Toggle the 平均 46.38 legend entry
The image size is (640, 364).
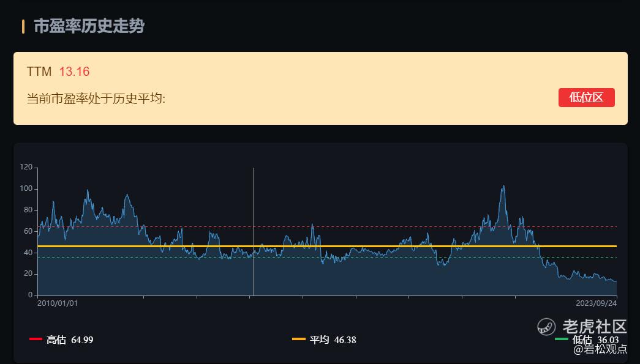[x=324, y=340]
